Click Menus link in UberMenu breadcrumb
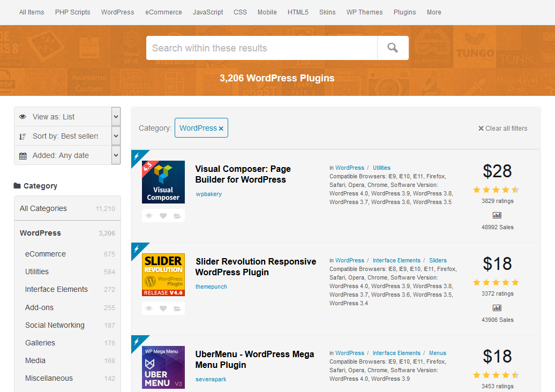This screenshot has height=392, width=555. (438, 353)
